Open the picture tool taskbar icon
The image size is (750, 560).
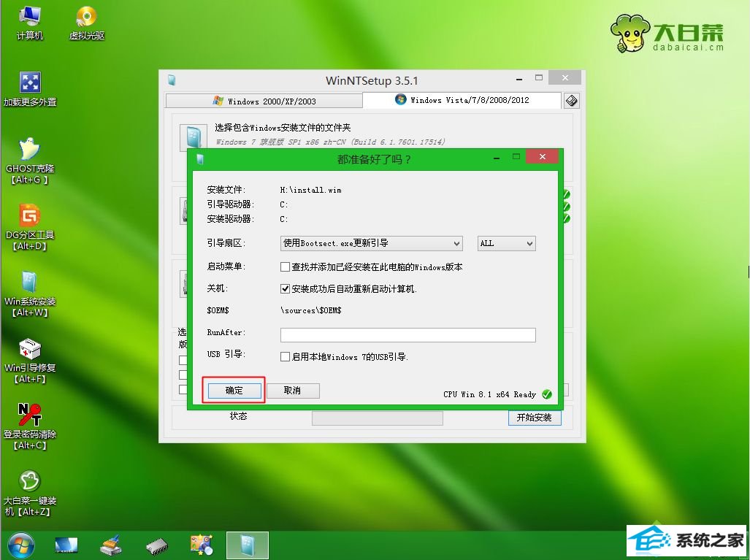coord(202,545)
